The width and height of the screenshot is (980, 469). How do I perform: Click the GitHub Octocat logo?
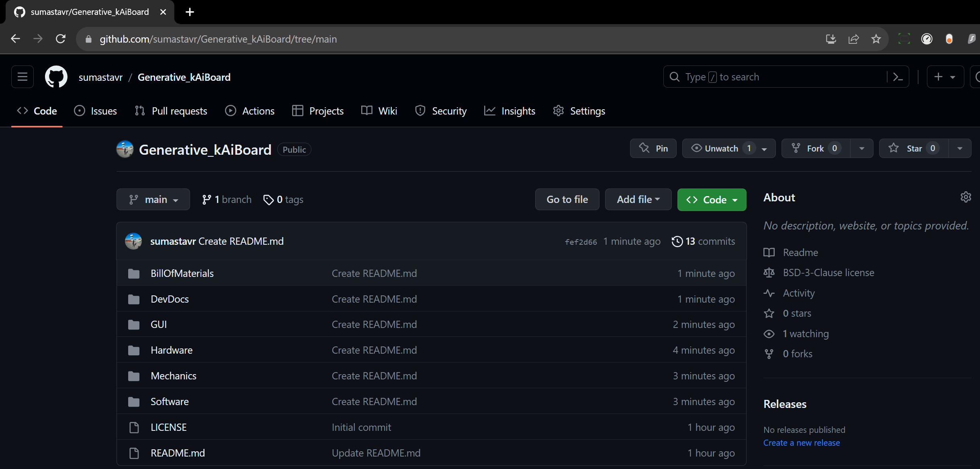pyautogui.click(x=56, y=77)
